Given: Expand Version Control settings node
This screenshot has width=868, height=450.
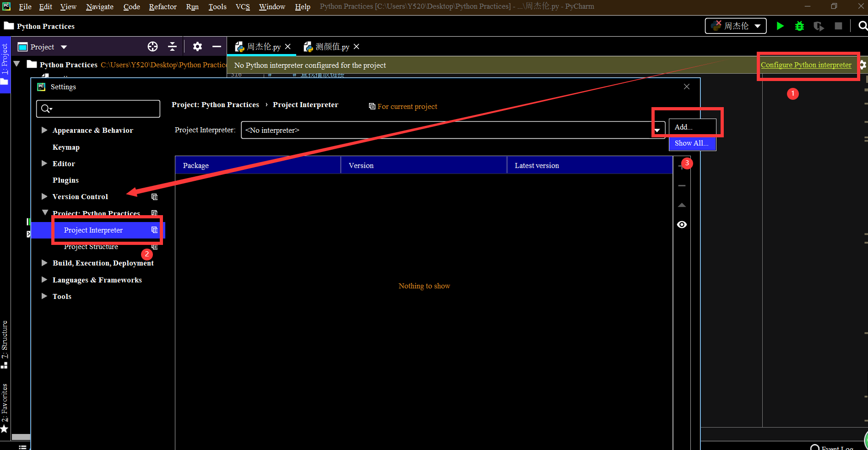Looking at the screenshot, I should [44, 196].
